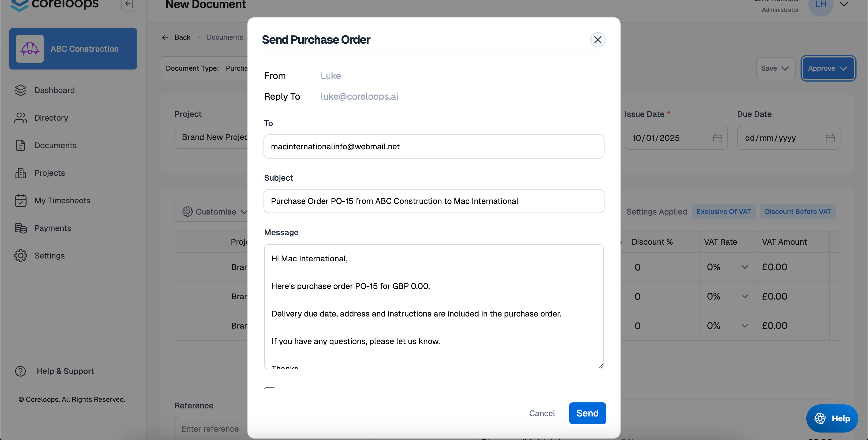Click the luke@coreloops.ai reply-to address
This screenshot has height=440, width=868.
(359, 97)
